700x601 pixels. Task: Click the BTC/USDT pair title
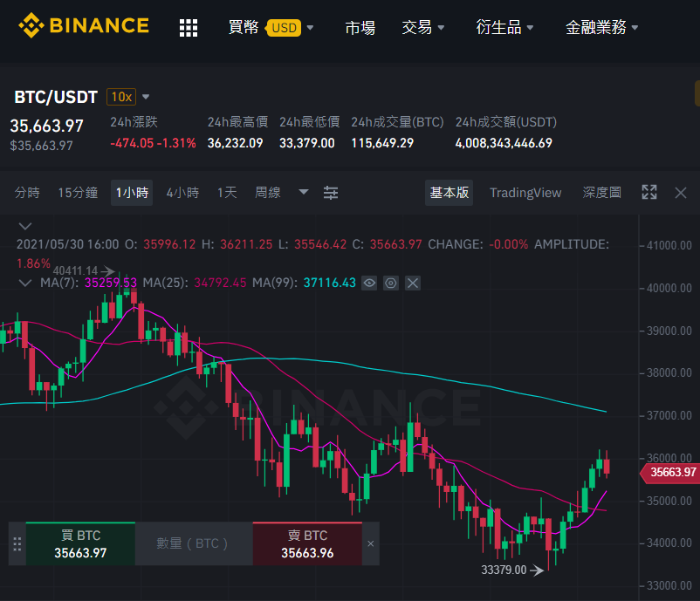pos(56,98)
